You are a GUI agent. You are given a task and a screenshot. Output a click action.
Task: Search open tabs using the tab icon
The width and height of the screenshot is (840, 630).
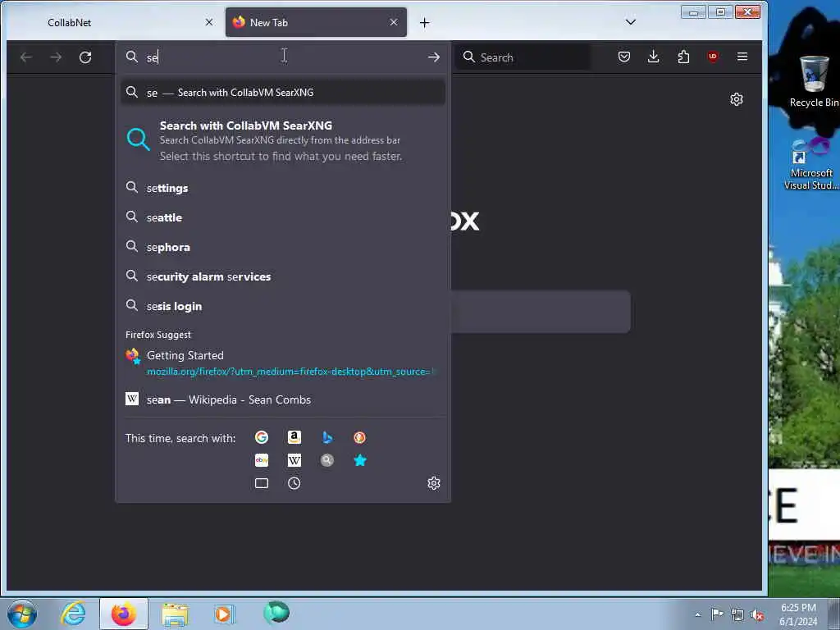262,483
